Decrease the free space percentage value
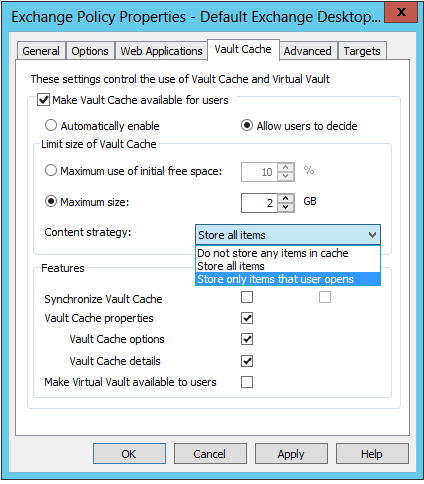This screenshot has height=484, width=424. [286, 176]
